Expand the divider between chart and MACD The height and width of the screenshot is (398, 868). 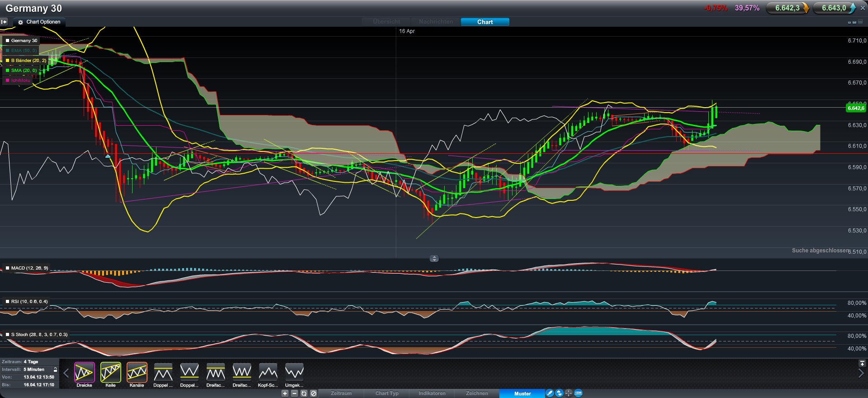434,259
